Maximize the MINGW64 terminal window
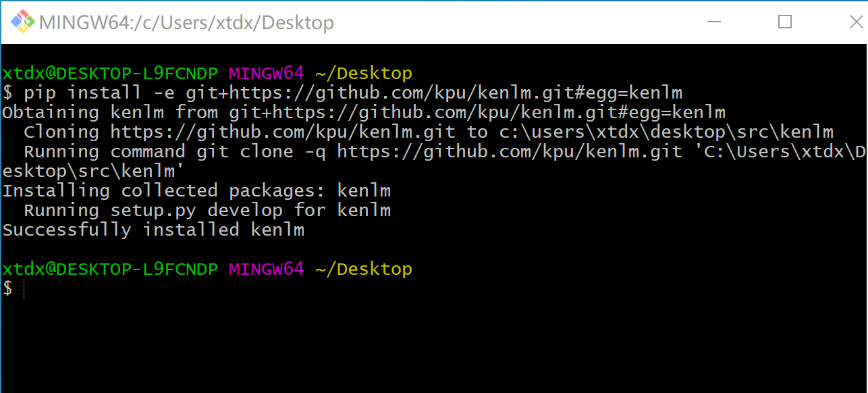Image resolution: width=868 pixels, height=393 pixels. pos(784,22)
